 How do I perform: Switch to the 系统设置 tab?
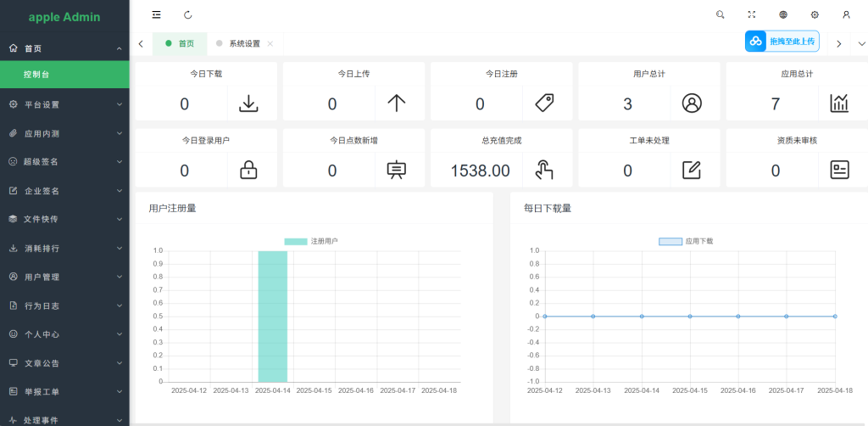[x=245, y=44]
